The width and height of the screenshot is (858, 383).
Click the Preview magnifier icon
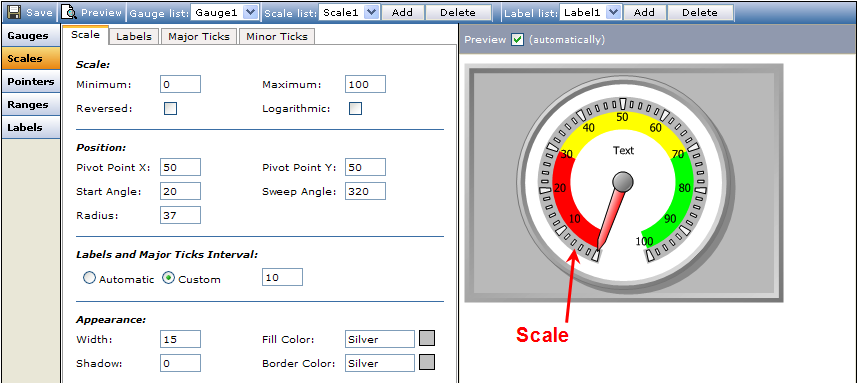pos(68,12)
